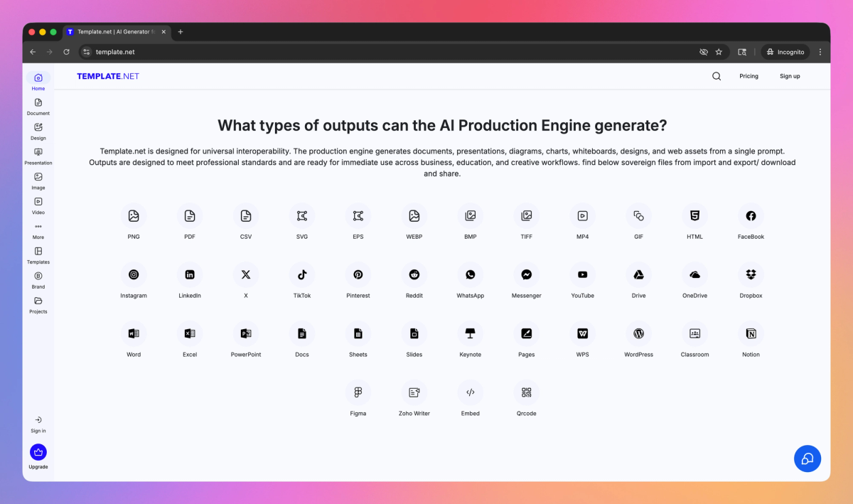Image resolution: width=853 pixels, height=504 pixels.
Task: Click the Upgrade button in the sidebar
Action: point(38,454)
